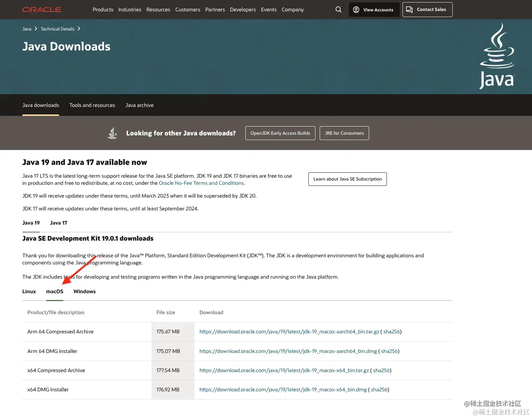Open the Partners menu
The width and height of the screenshot is (532, 418).
tap(215, 10)
